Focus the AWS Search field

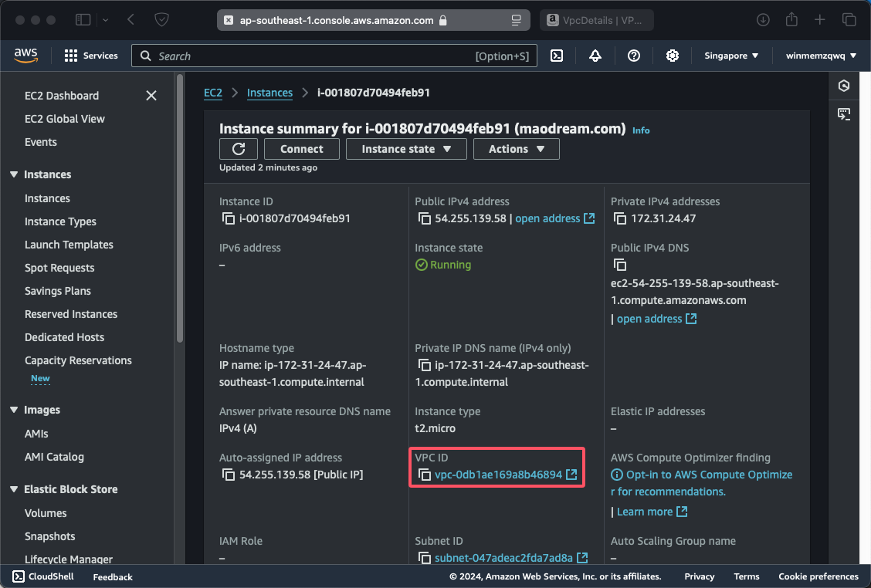click(x=334, y=56)
